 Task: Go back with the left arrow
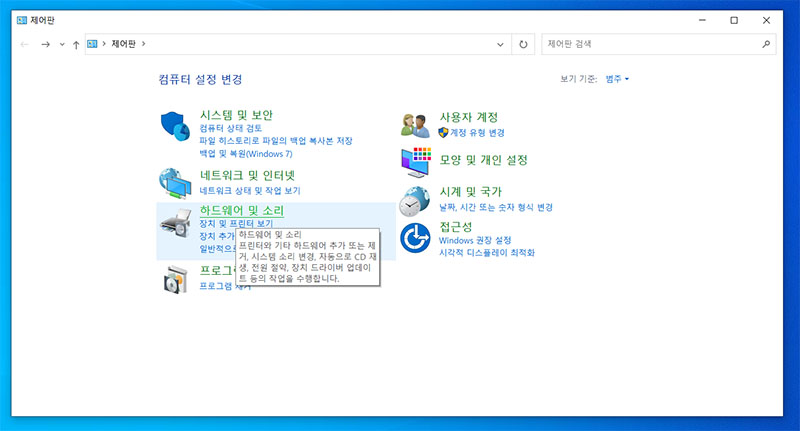pos(24,45)
